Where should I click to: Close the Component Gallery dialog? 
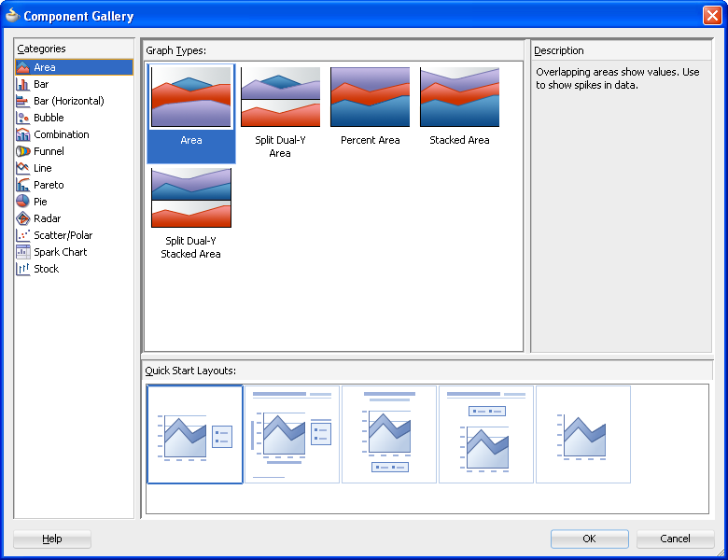[712, 15]
